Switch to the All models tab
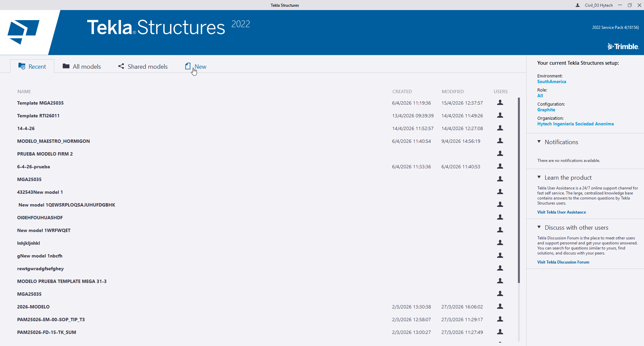Image resolution: width=644 pixels, height=346 pixels. (x=87, y=66)
